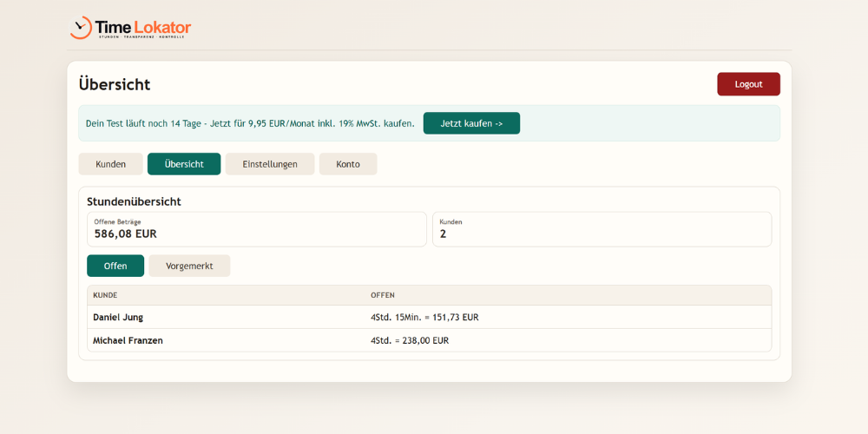The width and height of the screenshot is (868, 434).
Task: Click the trial period notice text
Action: click(x=250, y=123)
